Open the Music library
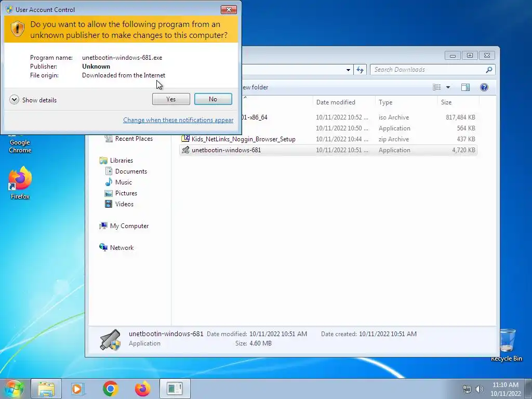Image resolution: width=532 pixels, height=399 pixels. (x=123, y=182)
